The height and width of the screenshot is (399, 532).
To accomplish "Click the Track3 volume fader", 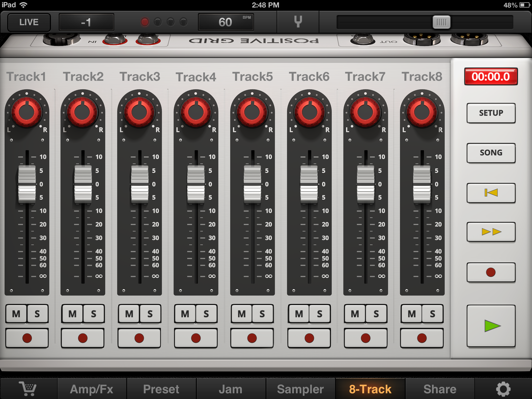I will [140, 184].
